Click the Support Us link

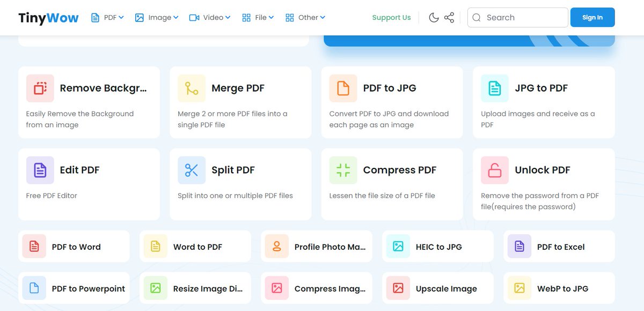(x=391, y=18)
